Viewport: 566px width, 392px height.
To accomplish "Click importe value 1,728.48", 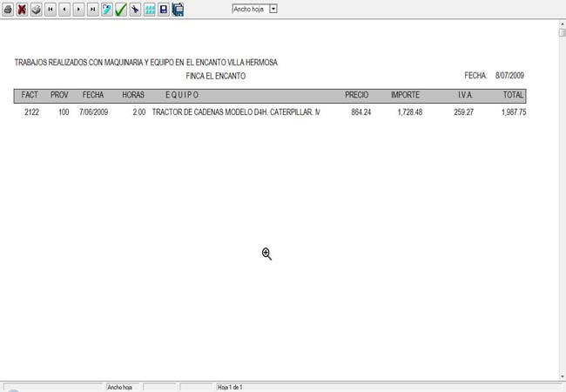I will click(x=410, y=112).
